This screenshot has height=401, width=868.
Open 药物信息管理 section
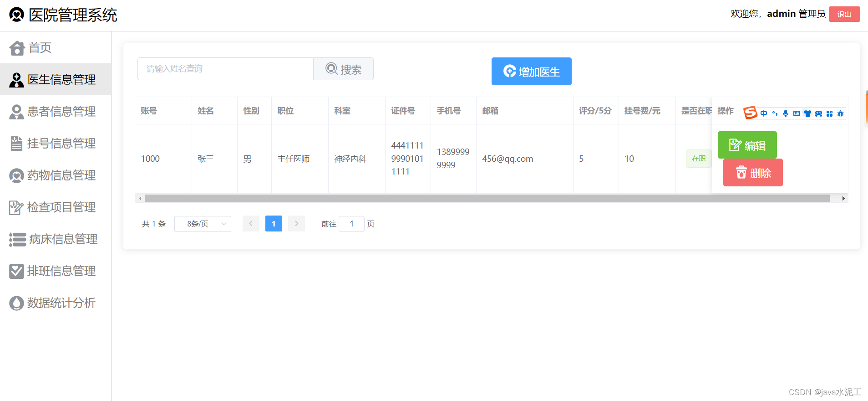[x=56, y=175]
